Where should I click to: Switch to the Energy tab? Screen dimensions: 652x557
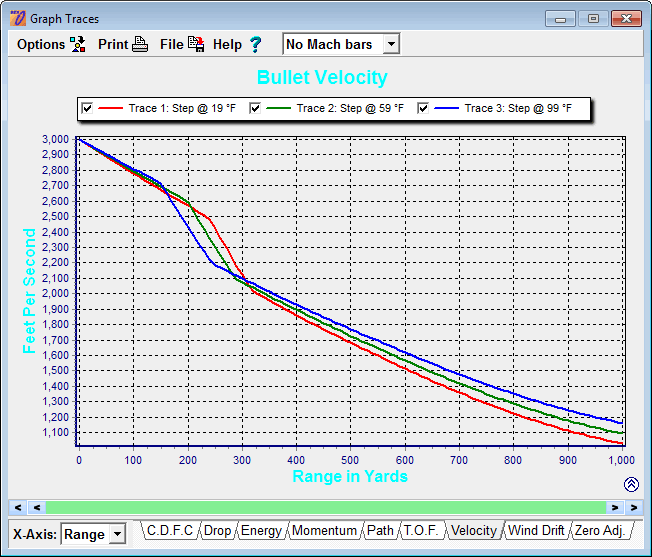pos(261,530)
